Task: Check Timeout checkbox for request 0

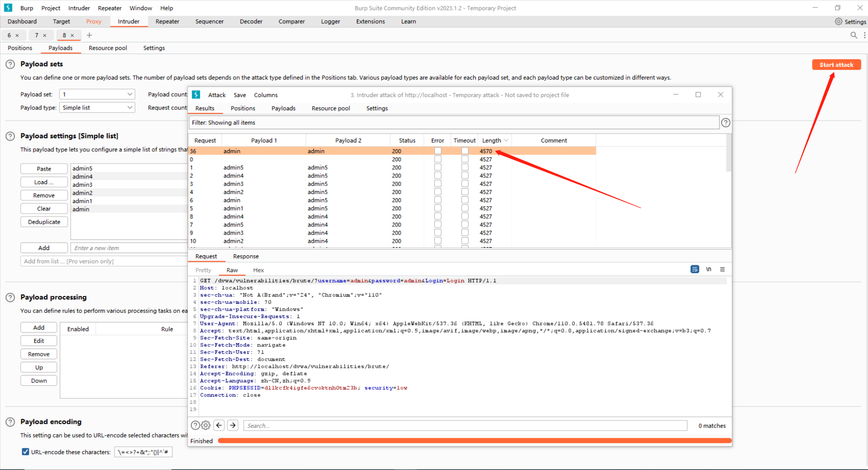Action: (x=464, y=159)
